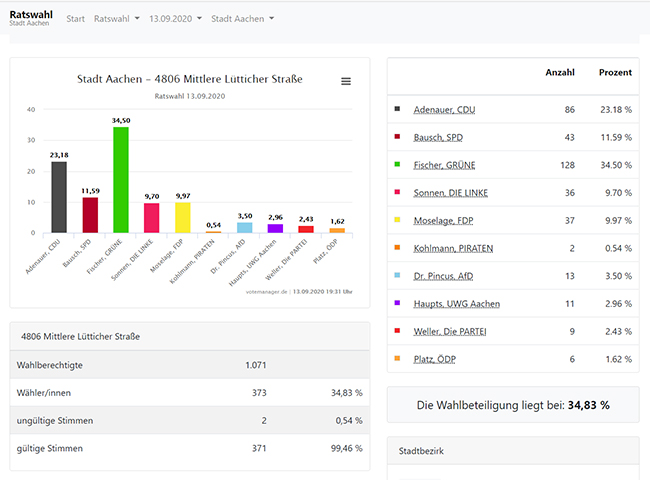
Task: Expand the Ratswahl dropdown in navbar
Action: point(117,19)
